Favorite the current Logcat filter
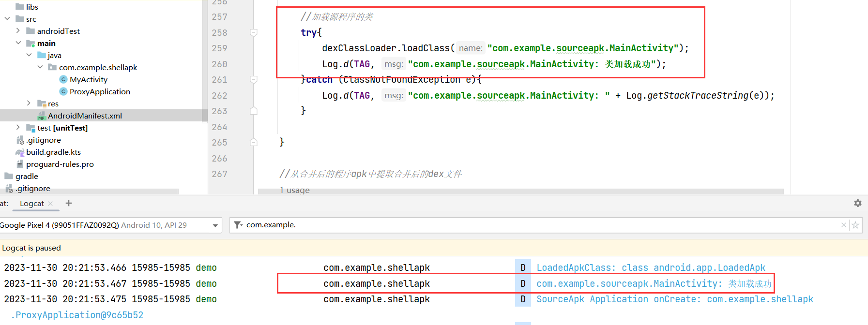The width and height of the screenshot is (868, 325). coord(855,225)
